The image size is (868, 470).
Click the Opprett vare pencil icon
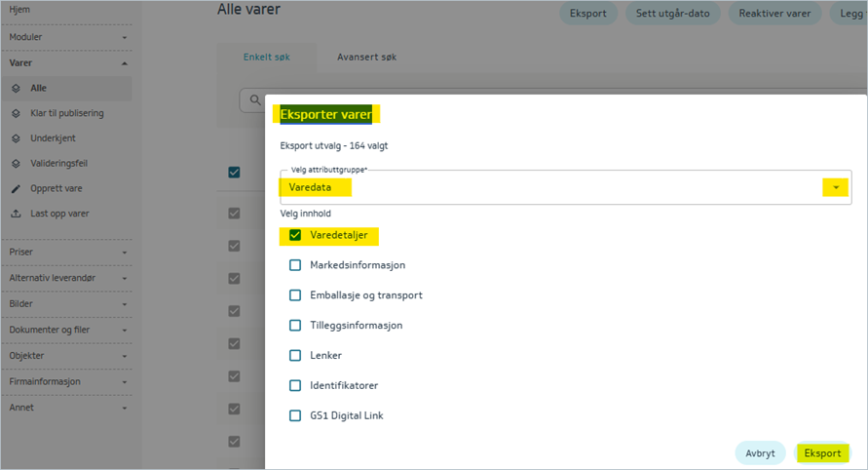coord(16,188)
